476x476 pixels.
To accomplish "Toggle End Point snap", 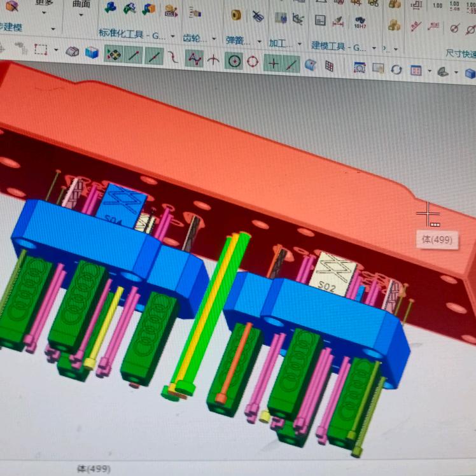I will pos(134,55).
